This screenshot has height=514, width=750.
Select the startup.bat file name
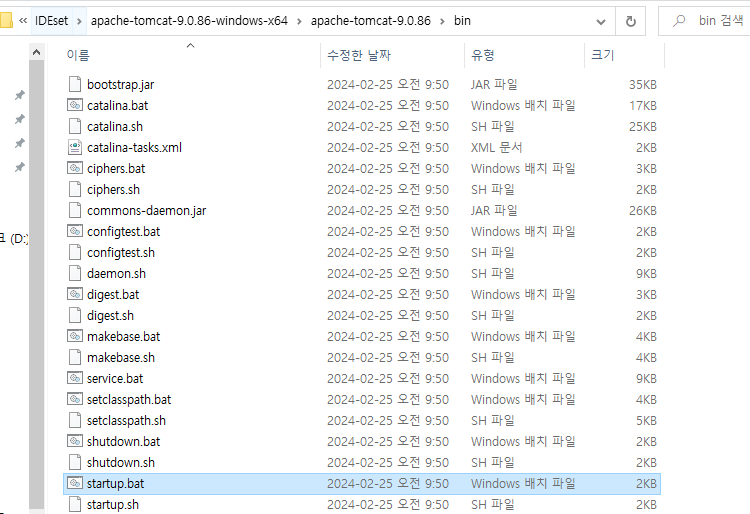pos(115,483)
